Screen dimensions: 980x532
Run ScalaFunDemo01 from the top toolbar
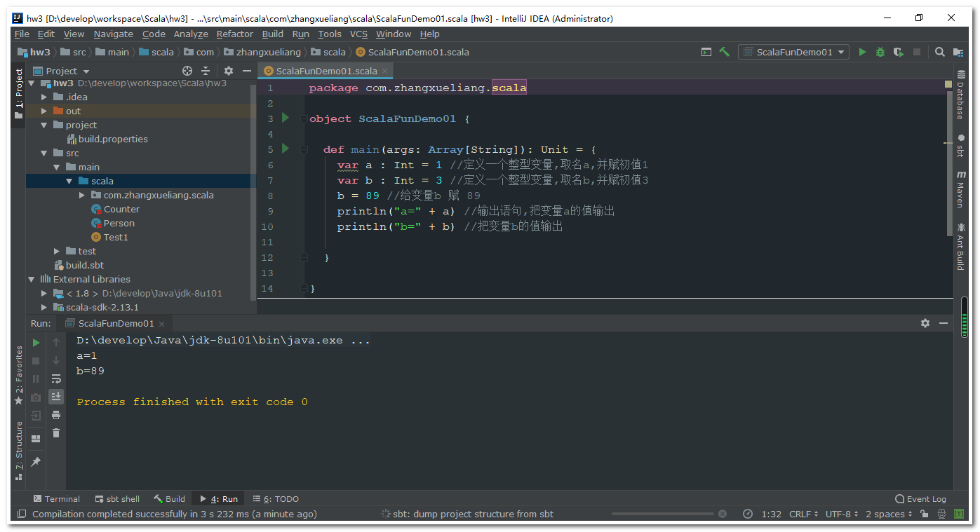point(862,52)
